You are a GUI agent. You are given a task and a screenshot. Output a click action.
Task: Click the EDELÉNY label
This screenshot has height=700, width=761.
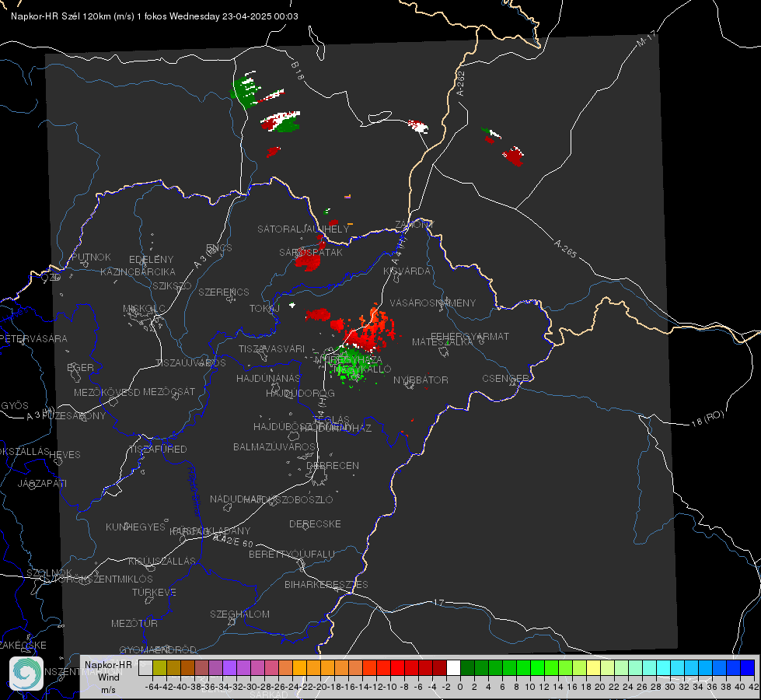click(x=151, y=260)
